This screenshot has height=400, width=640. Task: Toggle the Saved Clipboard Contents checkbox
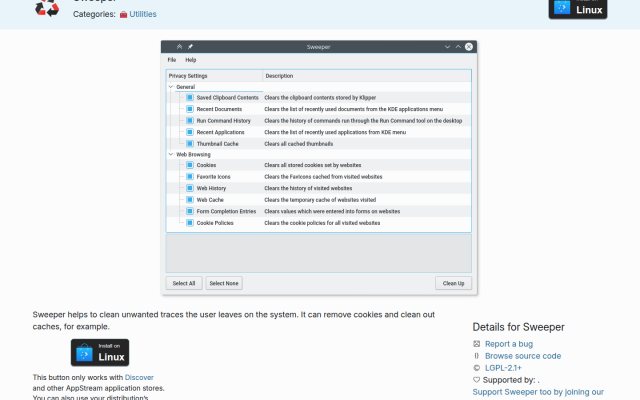click(x=190, y=98)
